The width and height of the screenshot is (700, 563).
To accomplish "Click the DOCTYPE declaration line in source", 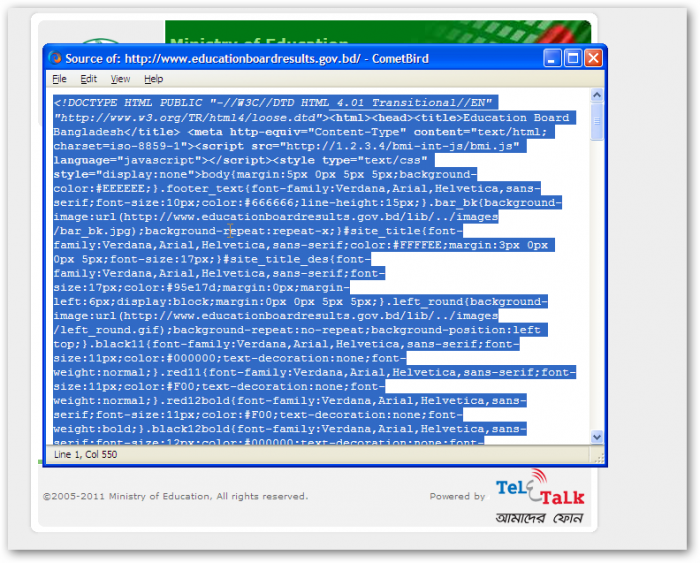I will (273, 103).
